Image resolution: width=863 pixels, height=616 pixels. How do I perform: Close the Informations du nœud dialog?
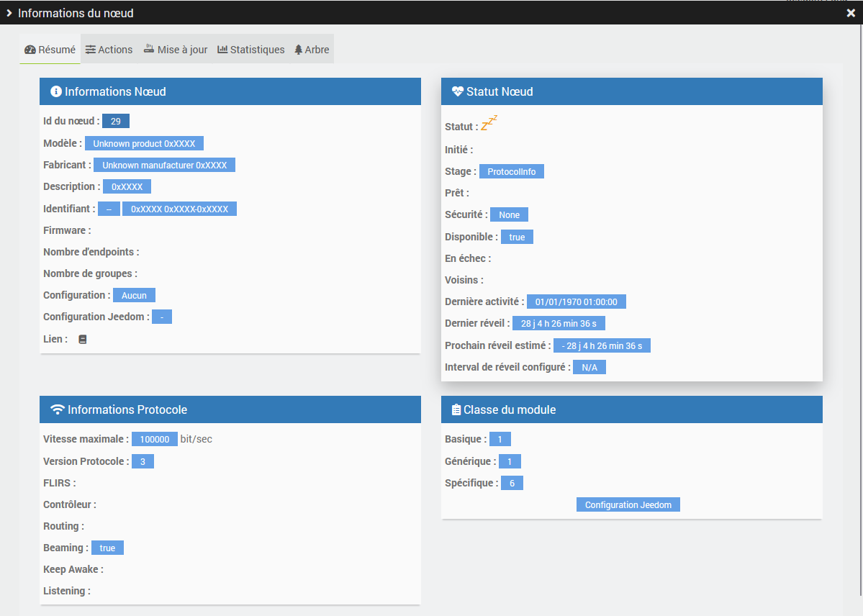tap(850, 13)
